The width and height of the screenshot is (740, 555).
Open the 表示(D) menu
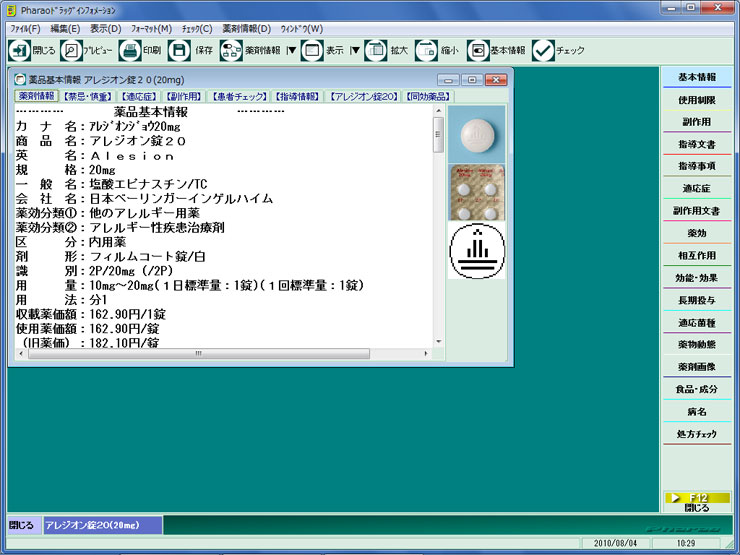(106, 29)
